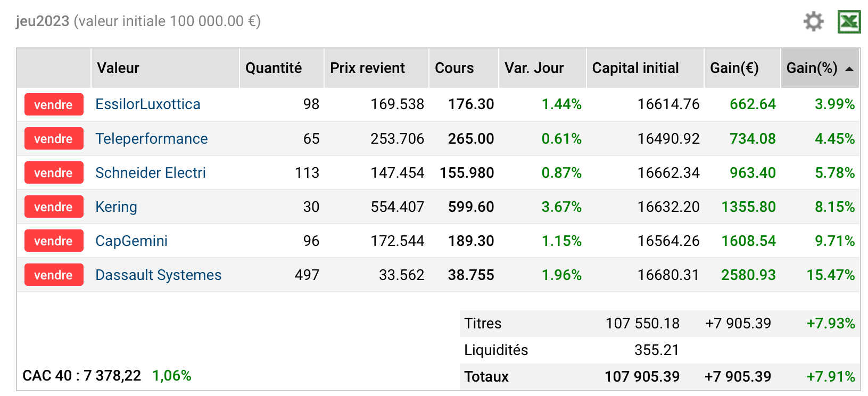Open the CapGemini stock link
Screen dimensions: 868x396
pyautogui.click(x=131, y=241)
